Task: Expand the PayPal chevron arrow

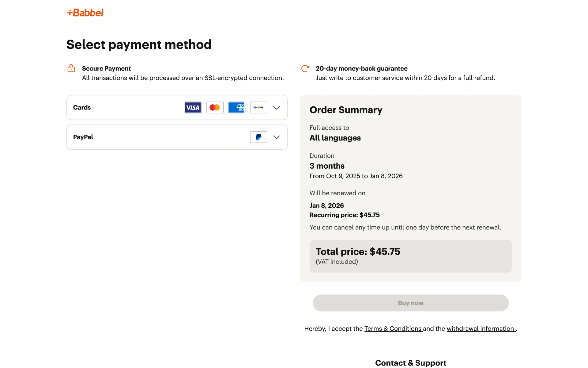Action: (x=276, y=137)
